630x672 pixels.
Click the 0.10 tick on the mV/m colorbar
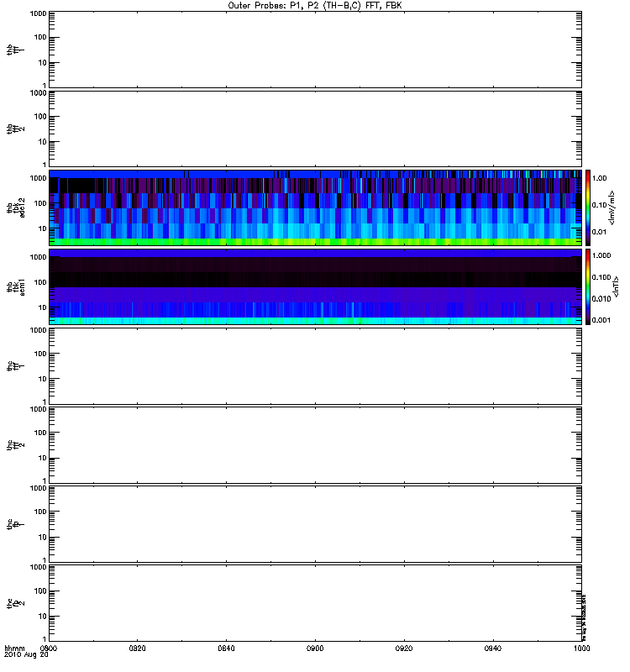pyautogui.click(x=599, y=205)
